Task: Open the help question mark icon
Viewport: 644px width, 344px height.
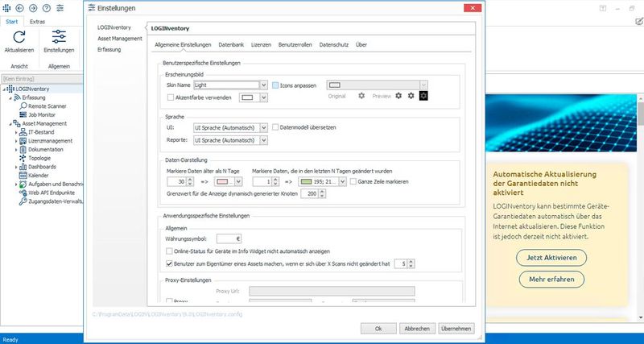Action: (47, 8)
